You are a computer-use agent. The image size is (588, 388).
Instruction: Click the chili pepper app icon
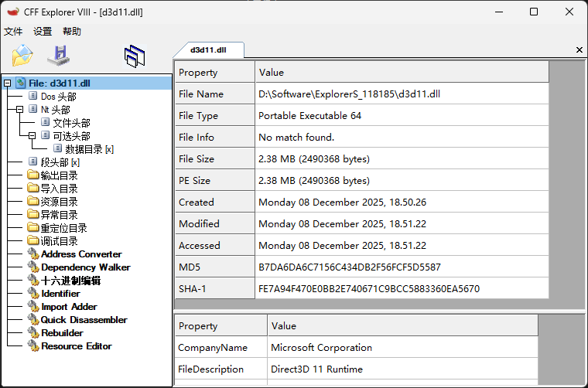click(x=13, y=12)
